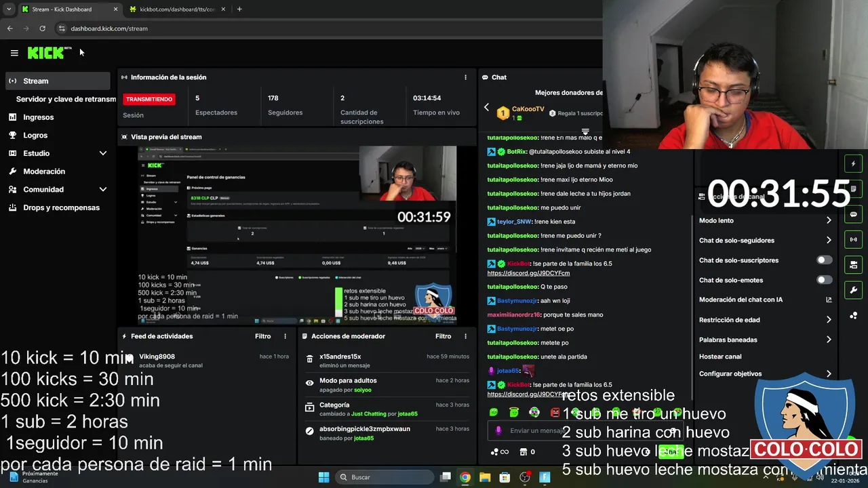Viewport: 868px width, 488px height.
Task: Click the stream preview thumbnail
Action: coord(297,235)
